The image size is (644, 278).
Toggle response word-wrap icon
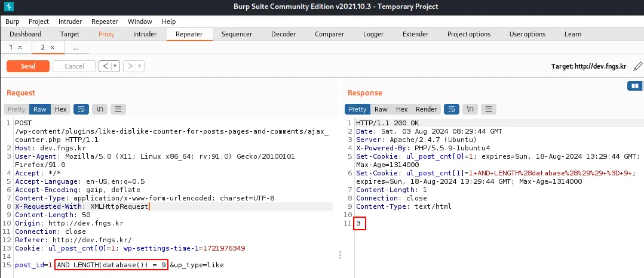(452, 109)
